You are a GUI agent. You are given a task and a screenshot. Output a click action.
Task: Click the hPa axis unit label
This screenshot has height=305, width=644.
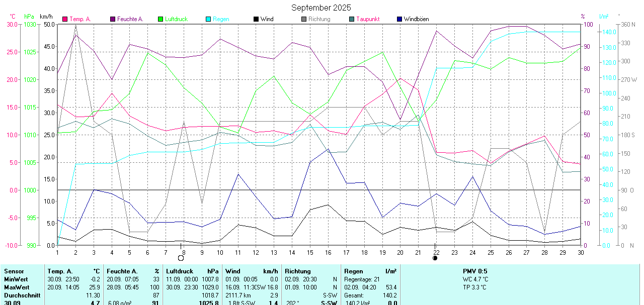[30, 17]
